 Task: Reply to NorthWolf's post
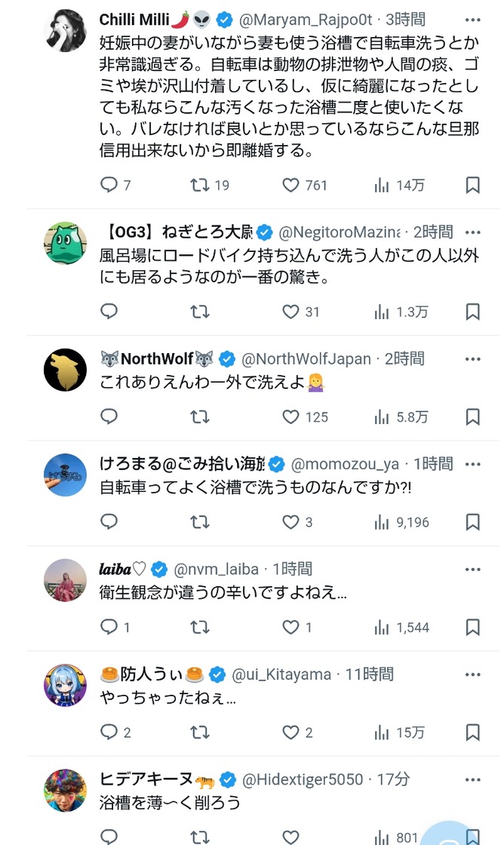click(109, 416)
